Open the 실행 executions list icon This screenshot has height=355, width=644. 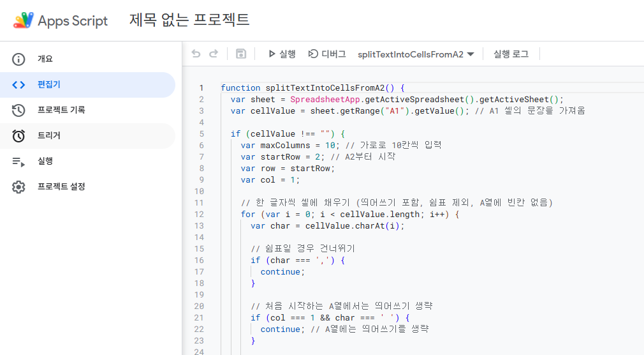pos(18,162)
